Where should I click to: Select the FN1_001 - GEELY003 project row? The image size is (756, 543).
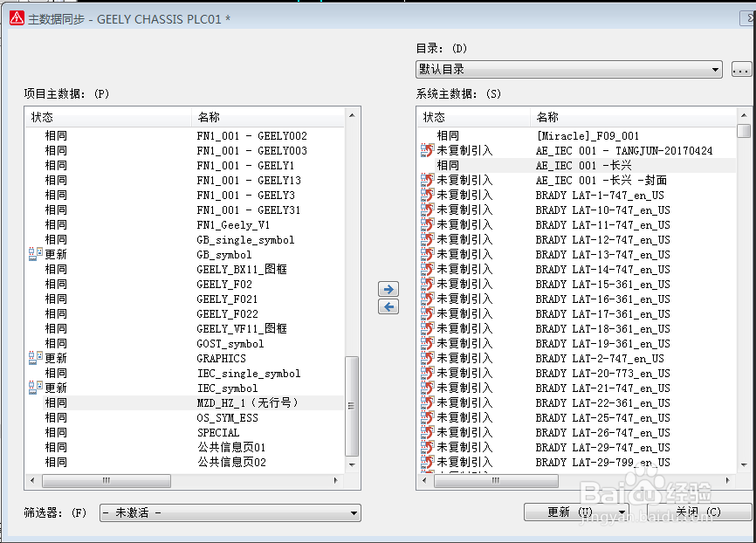pos(185,150)
